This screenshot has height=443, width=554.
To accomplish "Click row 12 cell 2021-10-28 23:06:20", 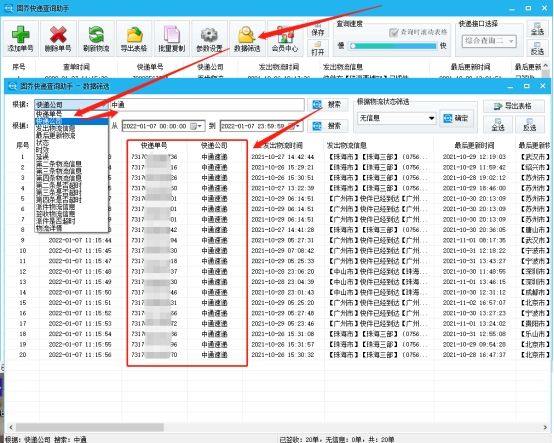I will (283, 272).
